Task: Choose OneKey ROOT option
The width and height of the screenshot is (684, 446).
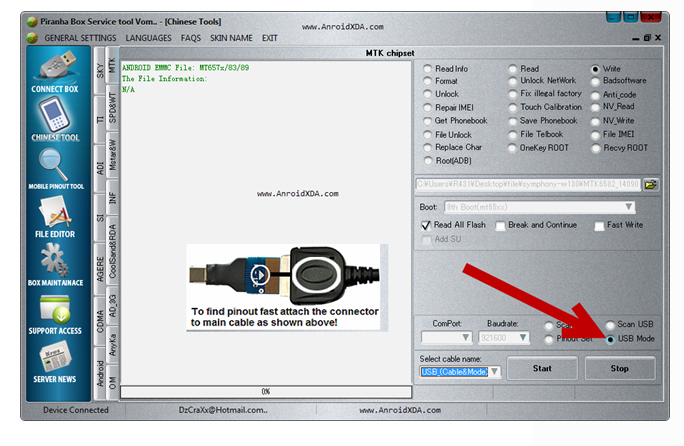Action: click(x=512, y=148)
